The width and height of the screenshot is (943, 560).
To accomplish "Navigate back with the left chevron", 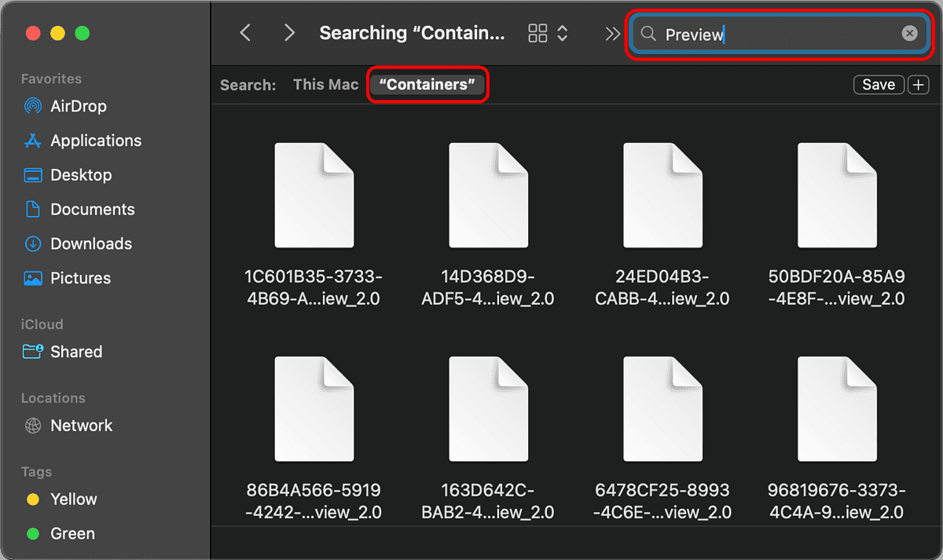I will coord(245,33).
